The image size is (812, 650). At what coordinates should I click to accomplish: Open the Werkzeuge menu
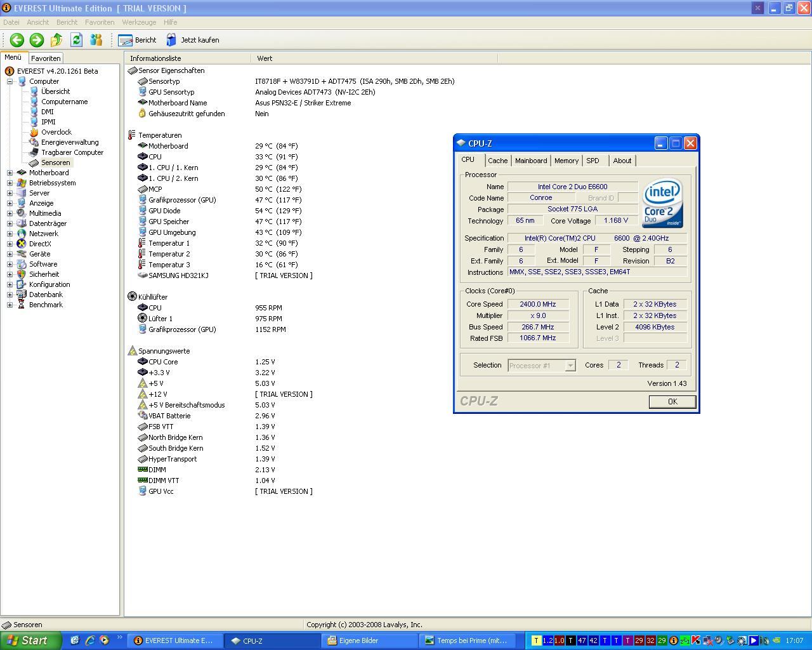coord(139,22)
